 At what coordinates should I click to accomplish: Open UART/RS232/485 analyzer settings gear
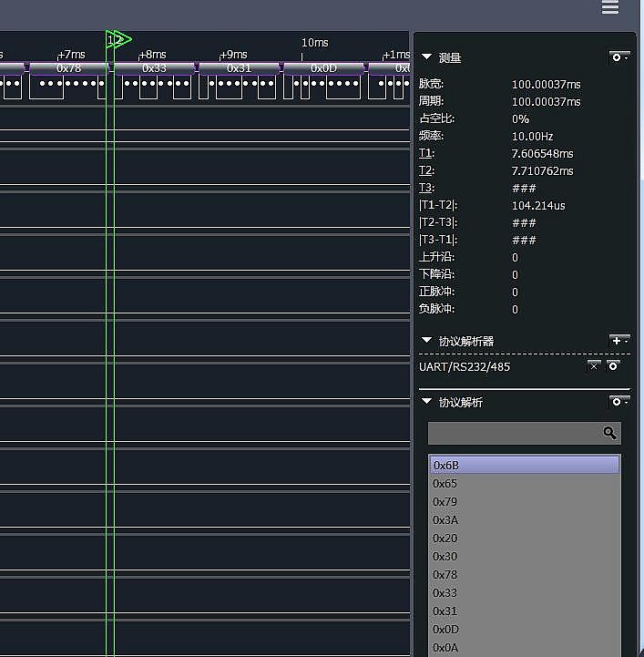click(x=614, y=366)
